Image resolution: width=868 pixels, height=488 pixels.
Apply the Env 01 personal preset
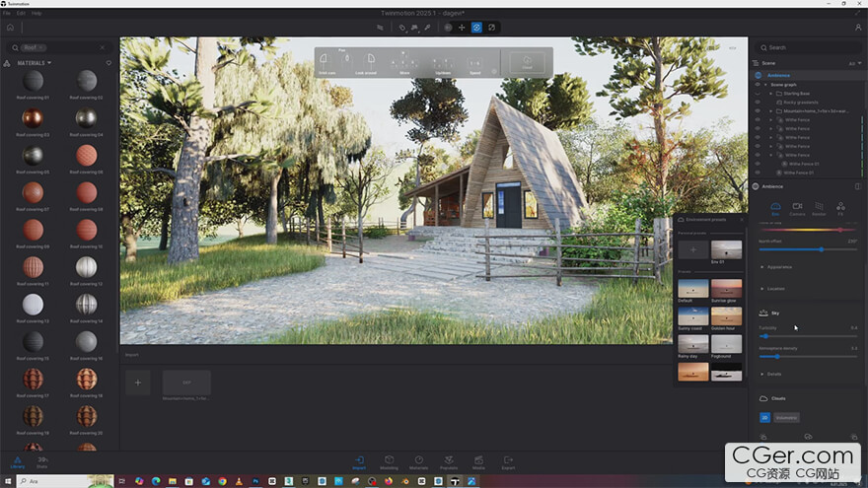[726, 250]
